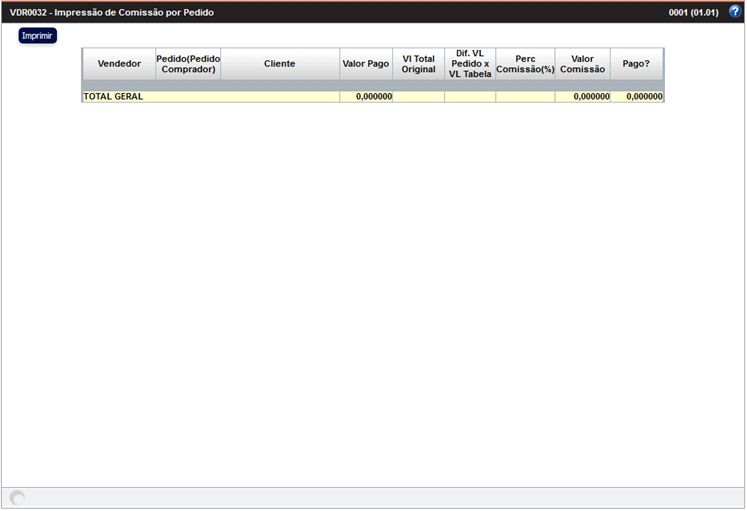Select the empty Perc Comissão cell in total row
Viewport: 747px width, 511px height.
tap(525, 97)
